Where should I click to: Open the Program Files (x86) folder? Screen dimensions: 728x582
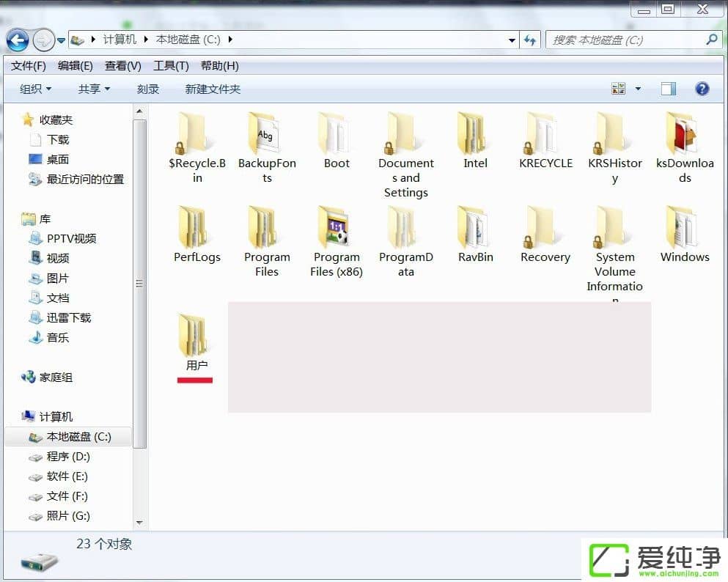[337, 229]
